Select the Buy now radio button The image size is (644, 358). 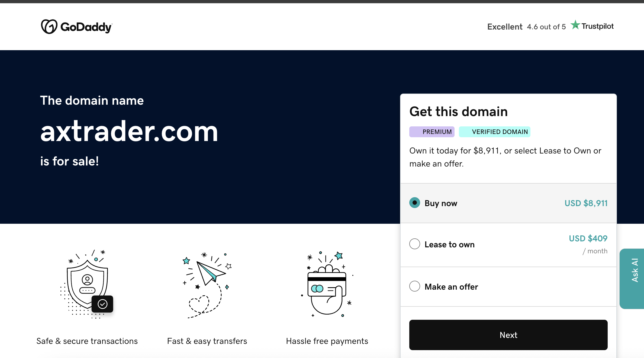coord(415,203)
